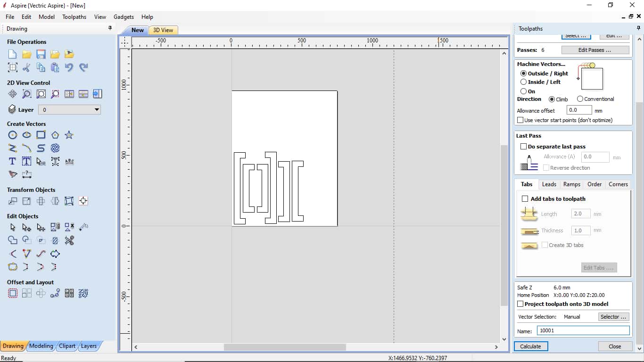Select Outside / Right machine vectors
The width and height of the screenshot is (644, 362).
(523, 74)
